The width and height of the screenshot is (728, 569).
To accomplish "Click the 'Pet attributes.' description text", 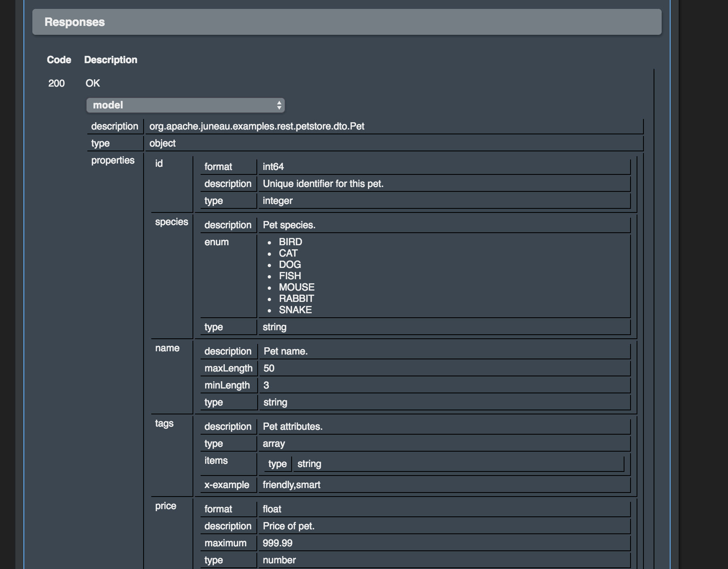I will pyautogui.click(x=292, y=427).
